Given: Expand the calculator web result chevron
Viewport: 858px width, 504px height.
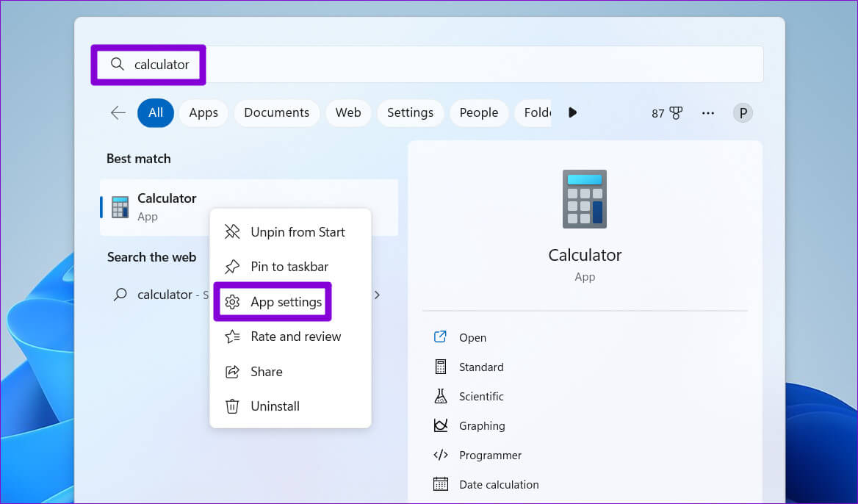Looking at the screenshot, I should [377, 295].
